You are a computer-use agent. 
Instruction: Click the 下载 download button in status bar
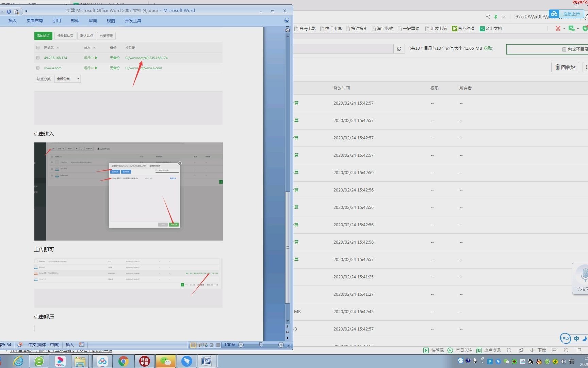coord(538,350)
